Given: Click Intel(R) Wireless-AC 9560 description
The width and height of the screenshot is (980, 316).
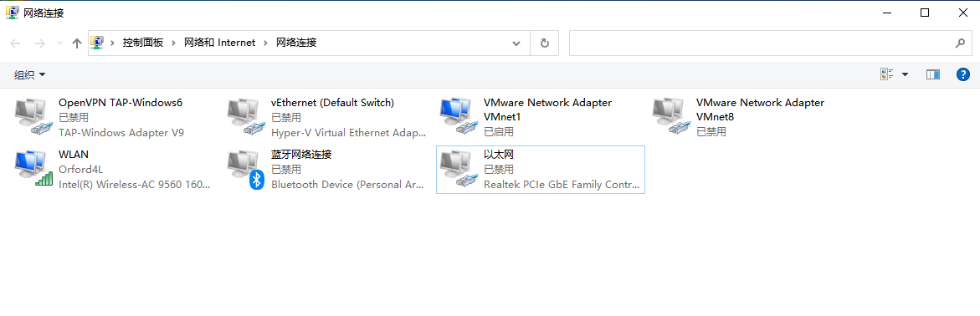Looking at the screenshot, I should (x=135, y=184).
